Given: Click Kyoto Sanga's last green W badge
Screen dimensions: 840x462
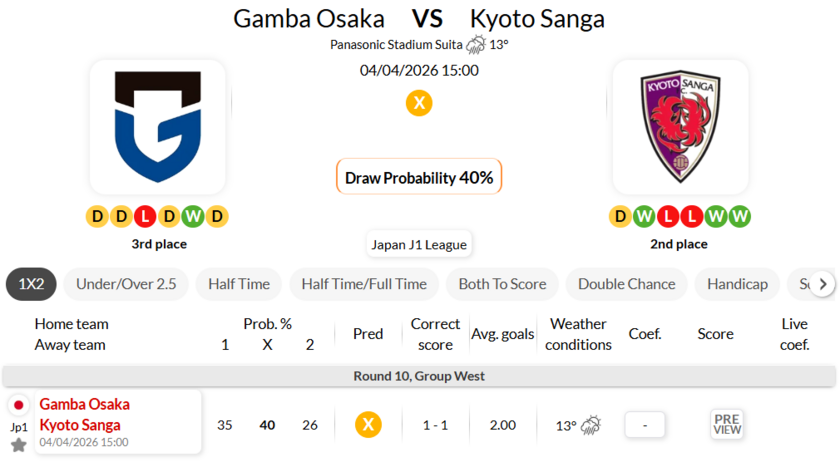Looking at the screenshot, I should pyautogui.click(x=739, y=216).
